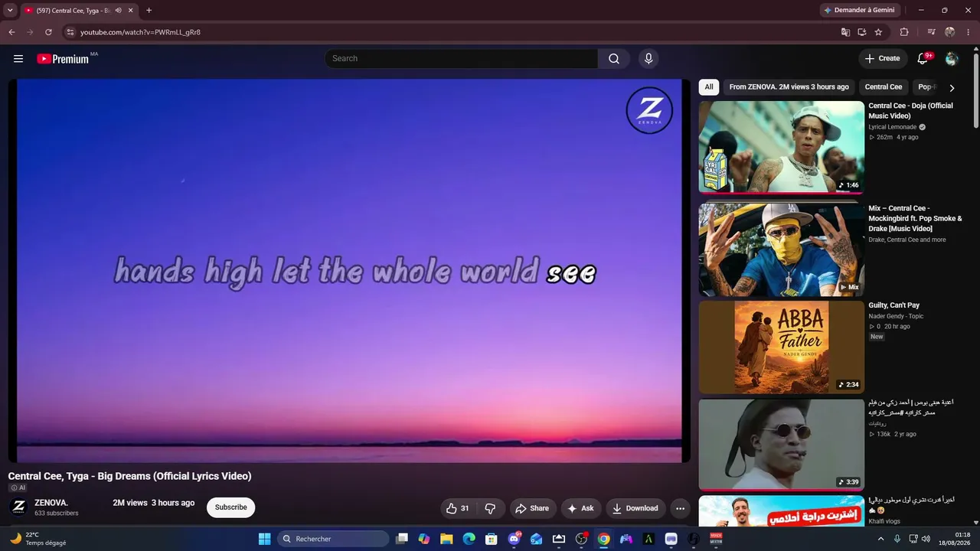Show next filter chips with arrow

(x=952, y=87)
